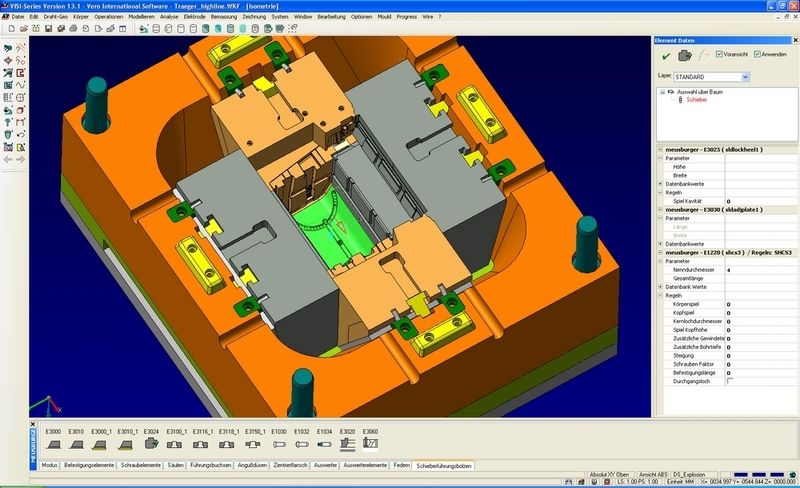Select the E3150_1 element icon

tap(253, 445)
